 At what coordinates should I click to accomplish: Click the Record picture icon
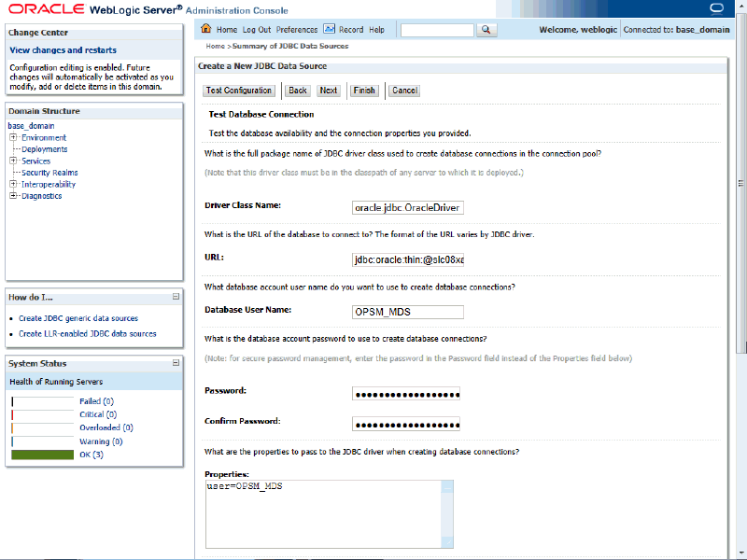click(330, 29)
